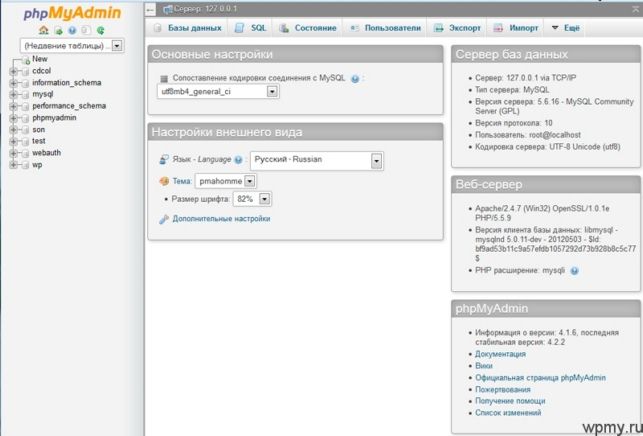Click the database icon next to wp

pos(25,165)
